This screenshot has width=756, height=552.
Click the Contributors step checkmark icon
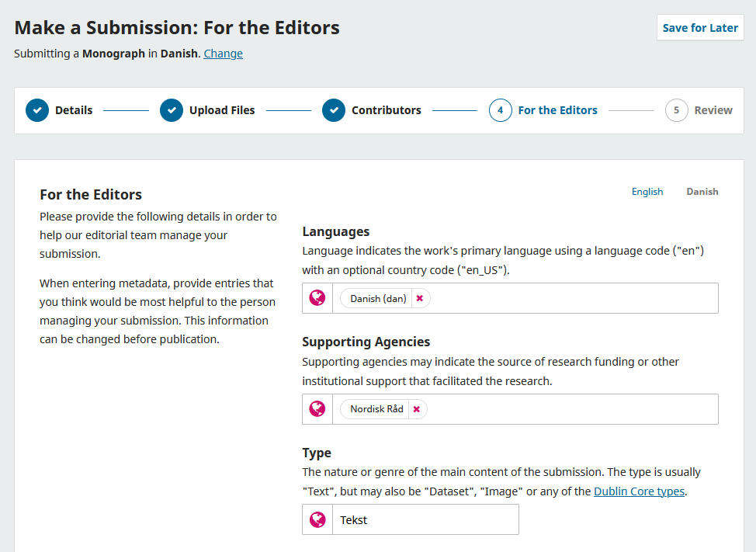click(x=334, y=110)
